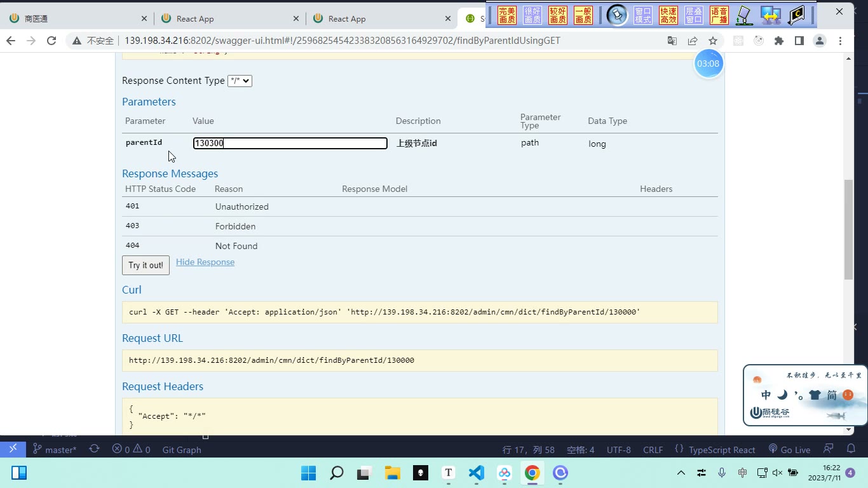Click the share page icon in address bar
This screenshot has width=868, height=488.
point(693,41)
